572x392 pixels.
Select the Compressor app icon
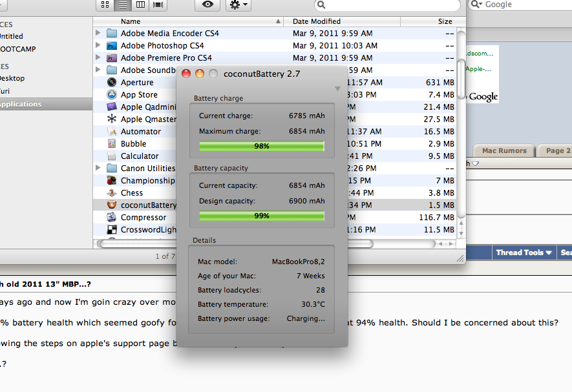(112, 218)
